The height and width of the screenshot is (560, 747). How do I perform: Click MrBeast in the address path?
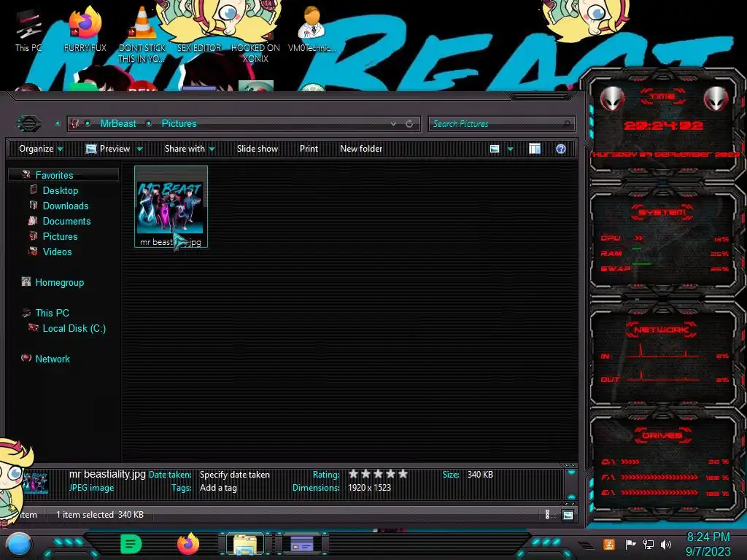(118, 124)
